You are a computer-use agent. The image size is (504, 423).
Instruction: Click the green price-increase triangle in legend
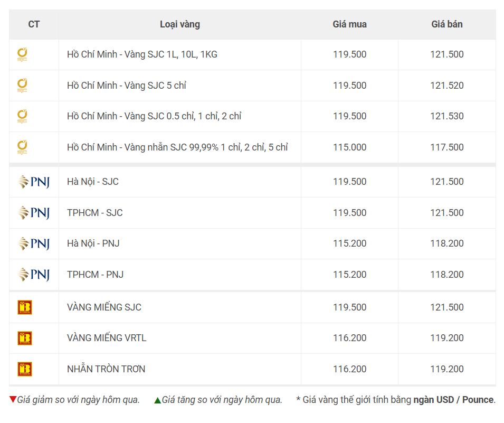tap(157, 400)
